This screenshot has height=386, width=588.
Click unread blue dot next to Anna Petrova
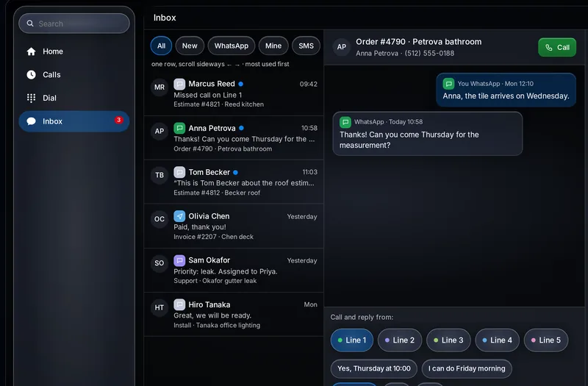point(241,128)
